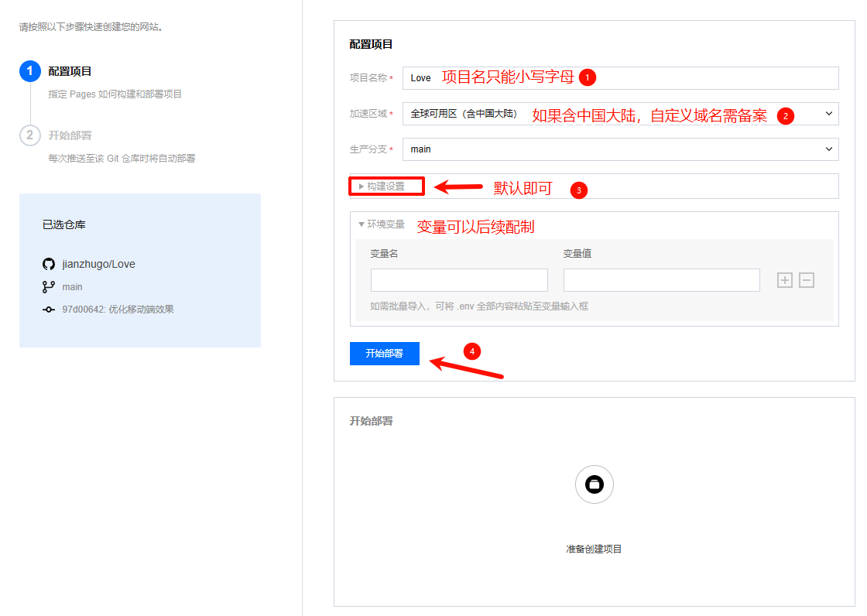Click the jianzhugo/Love repository name

coord(98,264)
